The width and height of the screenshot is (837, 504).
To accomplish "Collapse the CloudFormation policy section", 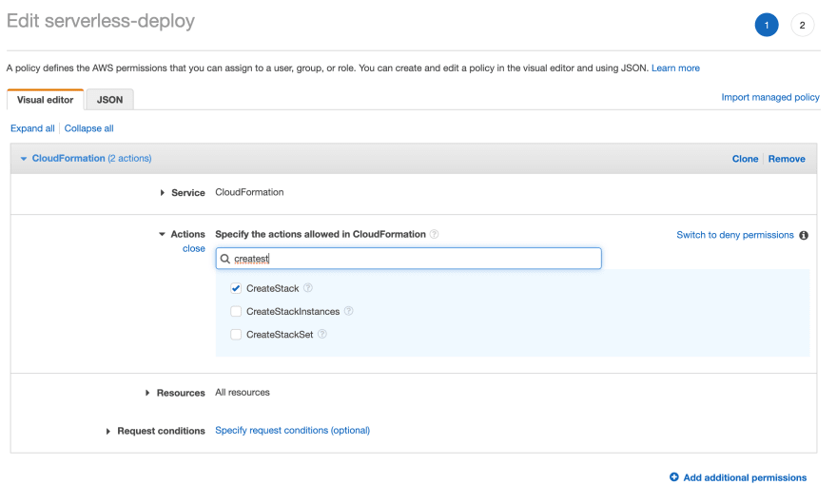I will coord(24,159).
